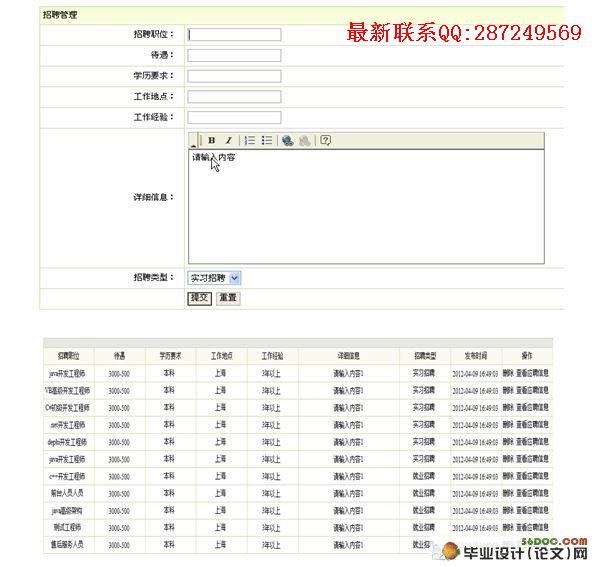Focus the 学历要求 input field
This screenshot has height=567, width=596.
coord(234,76)
